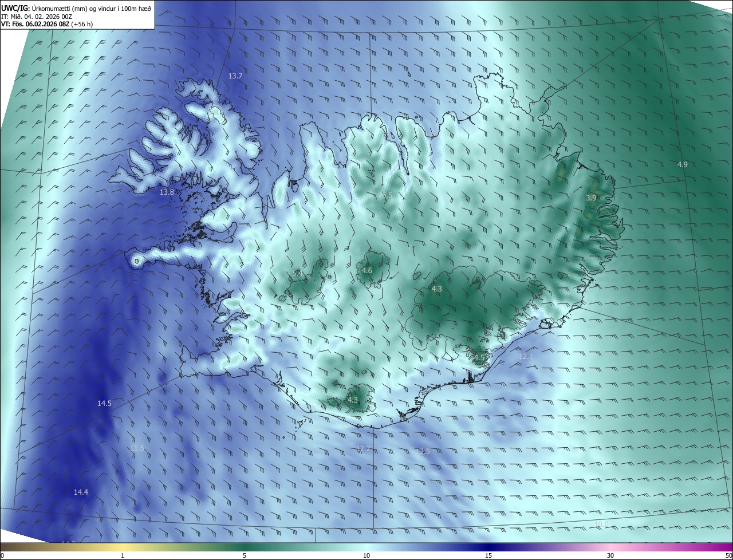Click the 4.3 value on the southern Mýrdalsjökull glacier
The height and width of the screenshot is (560, 733).
(x=352, y=400)
